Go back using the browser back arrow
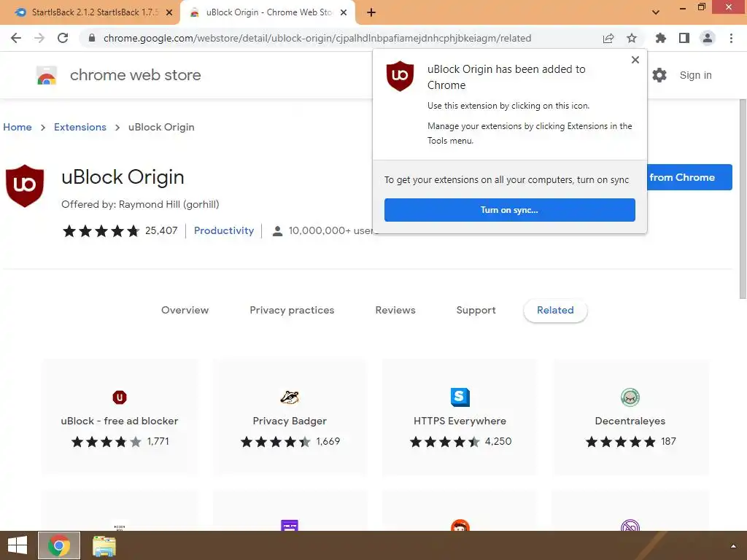This screenshot has height=560, width=747. coord(16,38)
